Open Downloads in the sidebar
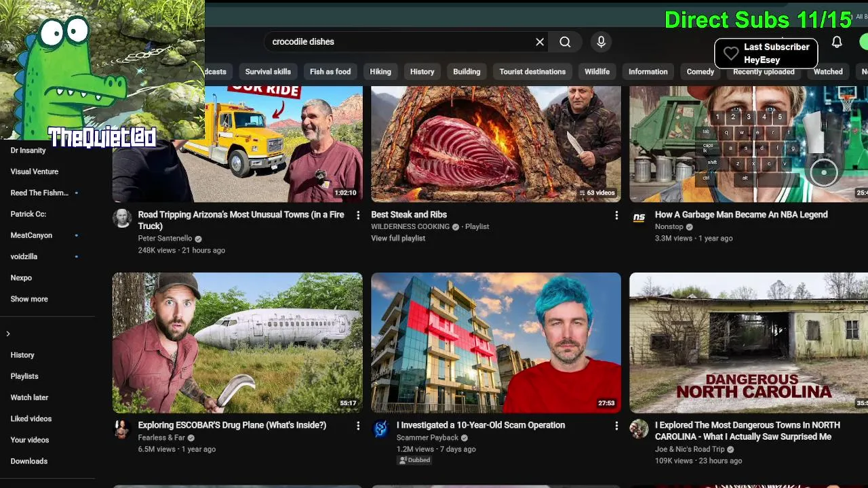Screen dimensions: 868x488 pos(29,461)
